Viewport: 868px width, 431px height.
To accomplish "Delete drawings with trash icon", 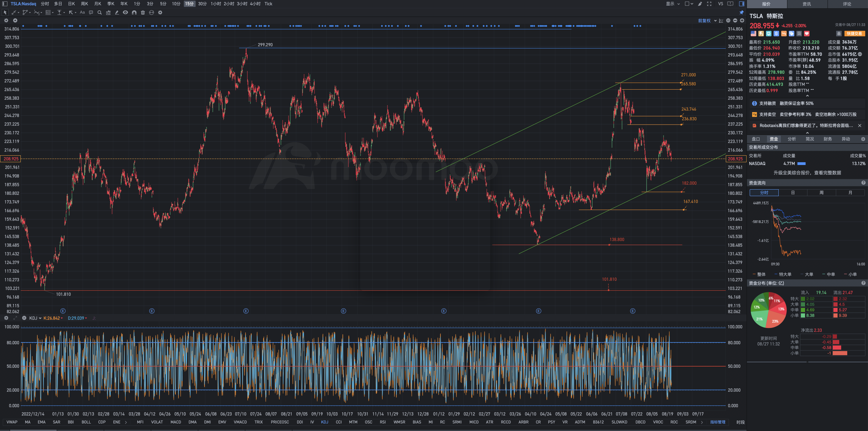I will [x=143, y=12].
